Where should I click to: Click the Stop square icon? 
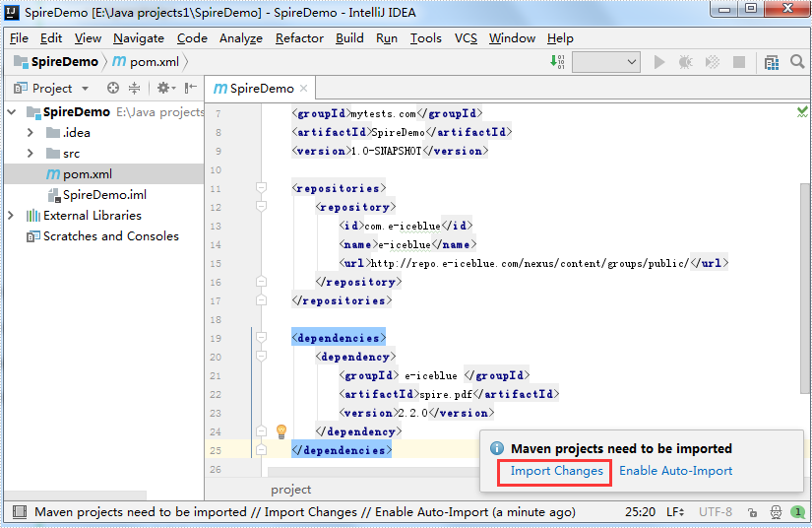pos(739,62)
